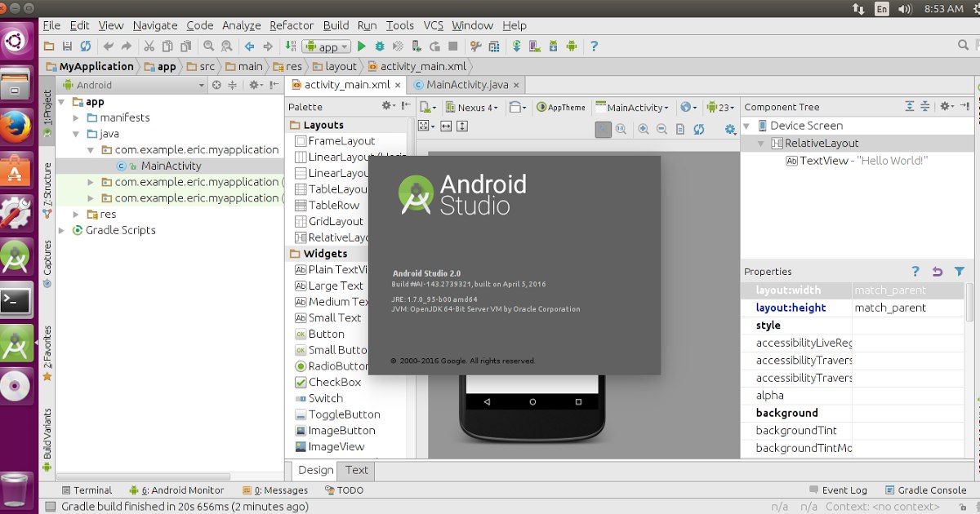Switch to the Text editor tab
The image size is (980, 514).
click(357, 470)
